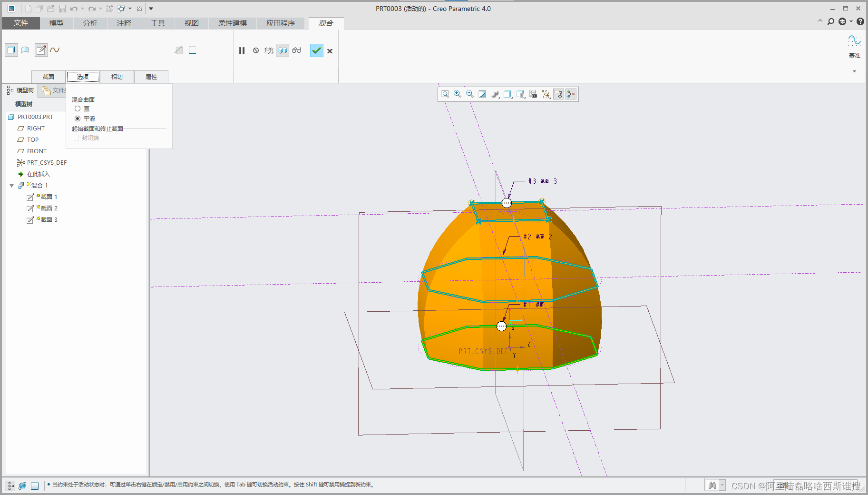Open the 文件 menu
The image size is (868, 495).
click(x=21, y=23)
